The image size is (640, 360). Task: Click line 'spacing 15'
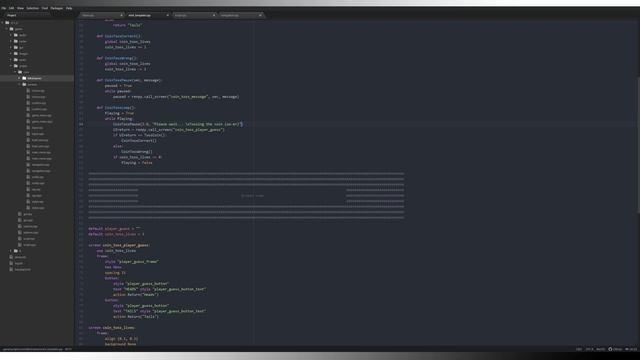[x=116, y=273]
